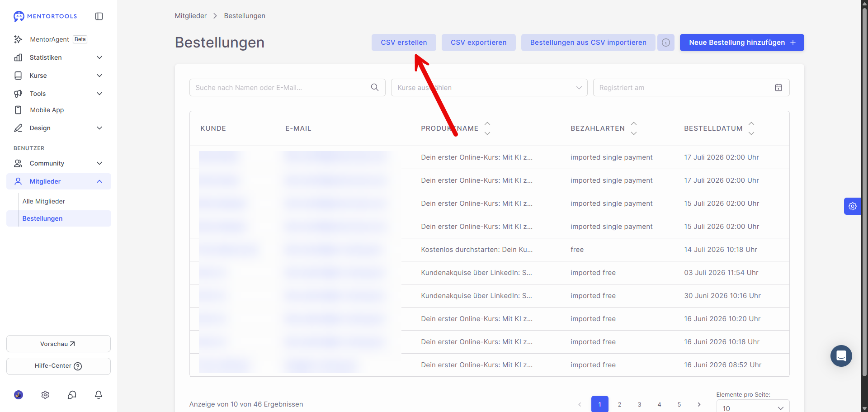Click the Kunde column header
Viewport: 868px width, 412px height.
[213, 128]
